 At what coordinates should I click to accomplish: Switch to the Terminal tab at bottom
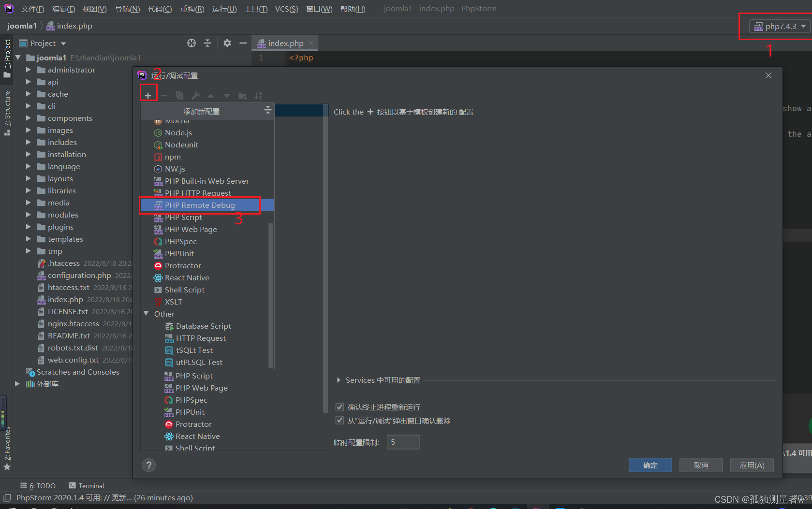pos(91,485)
